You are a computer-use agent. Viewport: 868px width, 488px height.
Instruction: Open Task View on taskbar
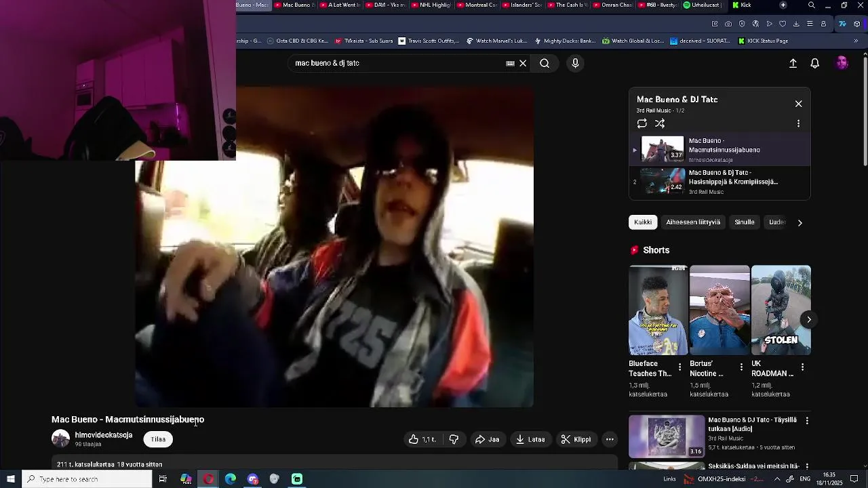click(163, 479)
